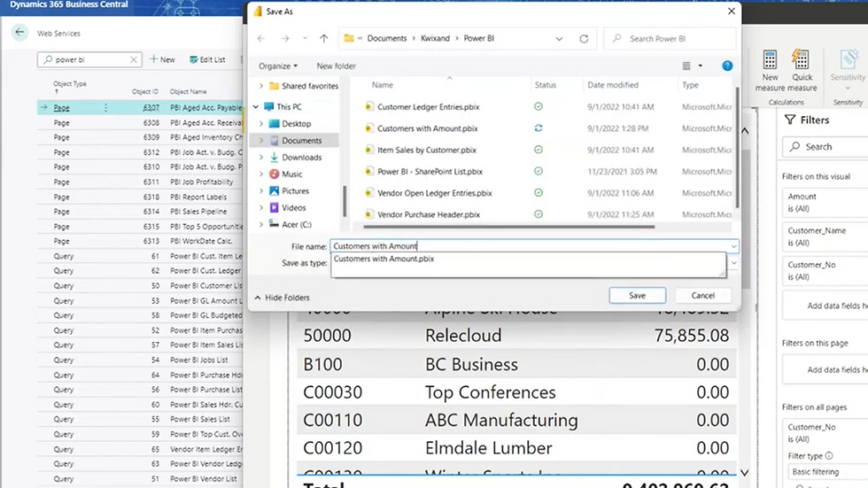Select Customers with Amount.pbix file in list
868x488 pixels.
pos(427,128)
